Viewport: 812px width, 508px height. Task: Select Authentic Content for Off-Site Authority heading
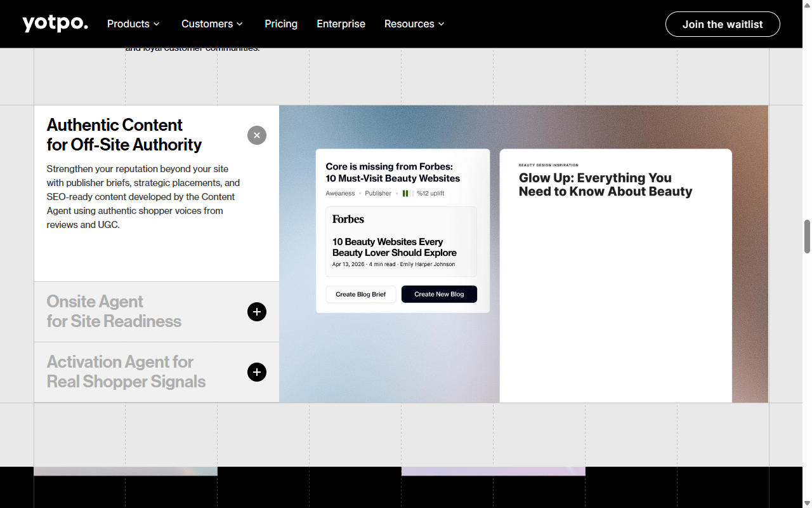[x=124, y=135]
